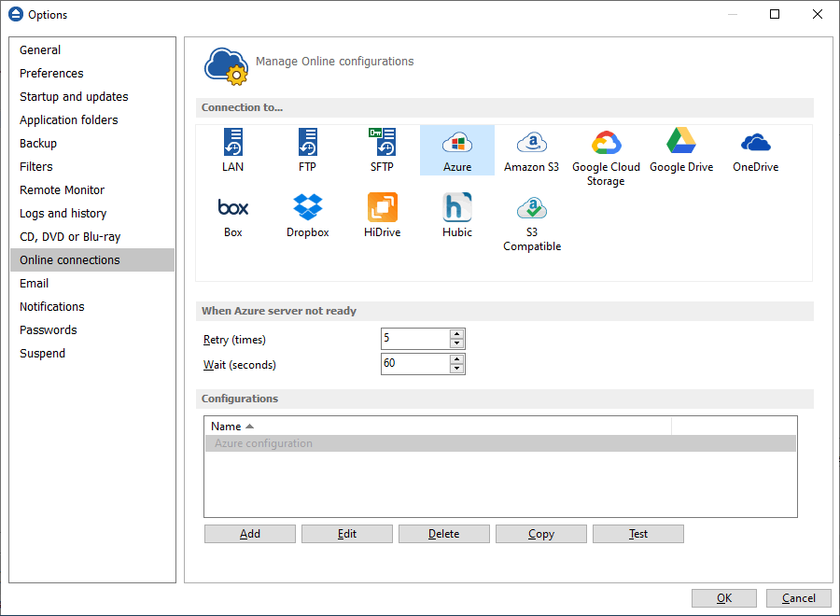
Task: Decrease the Wait seconds value
Action: (456, 369)
